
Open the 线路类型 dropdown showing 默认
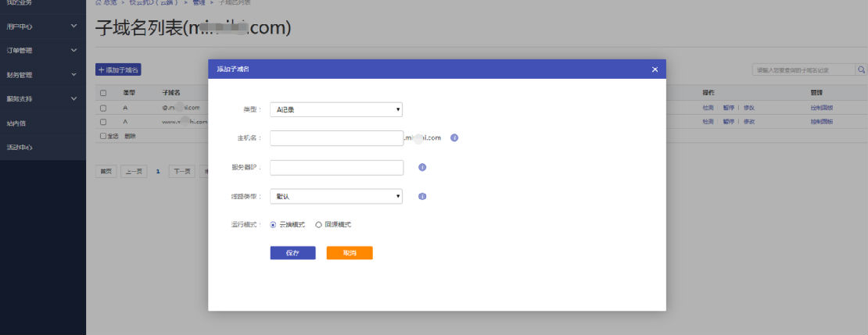pos(336,196)
